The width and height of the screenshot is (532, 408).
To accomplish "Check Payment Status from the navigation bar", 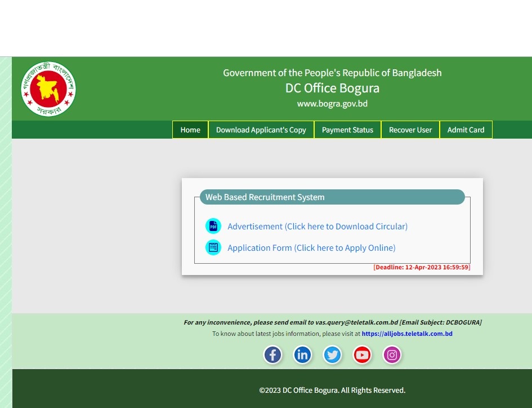I will (x=347, y=130).
